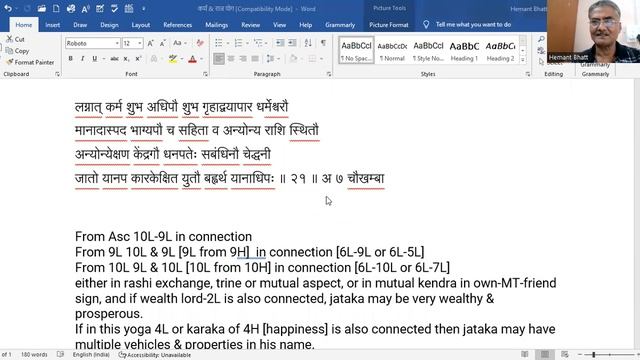Apply red font color
This screenshot has height=360, width=640.
[x=193, y=59]
